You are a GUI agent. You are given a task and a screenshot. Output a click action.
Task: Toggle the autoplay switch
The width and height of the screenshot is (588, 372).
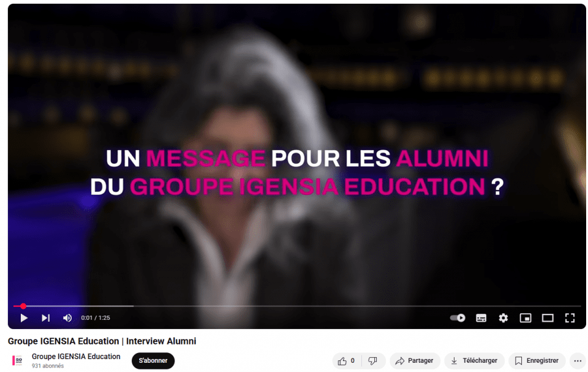pyautogui.click(x=458, y=318)
